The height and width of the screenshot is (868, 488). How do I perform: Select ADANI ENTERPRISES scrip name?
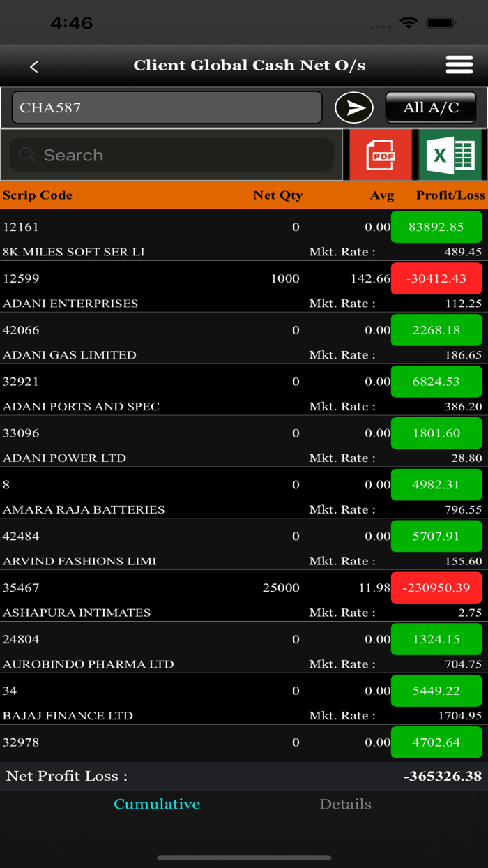pos(70,304)
